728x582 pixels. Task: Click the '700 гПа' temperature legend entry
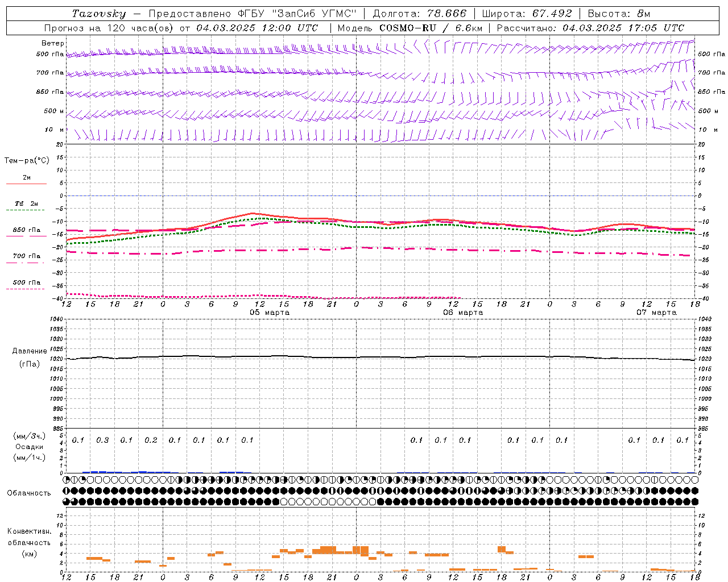click(x=26, y=256)
